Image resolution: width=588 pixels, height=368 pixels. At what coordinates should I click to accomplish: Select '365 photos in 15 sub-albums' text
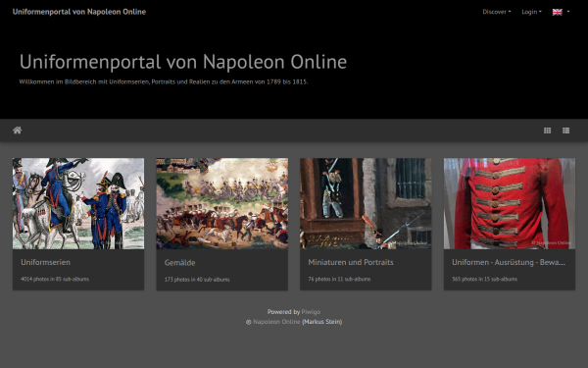coord(484,279)
